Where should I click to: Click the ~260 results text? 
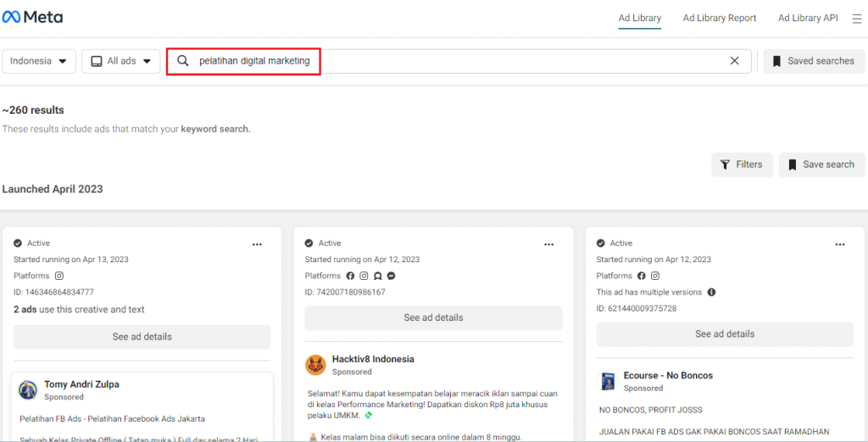(33, 110)
